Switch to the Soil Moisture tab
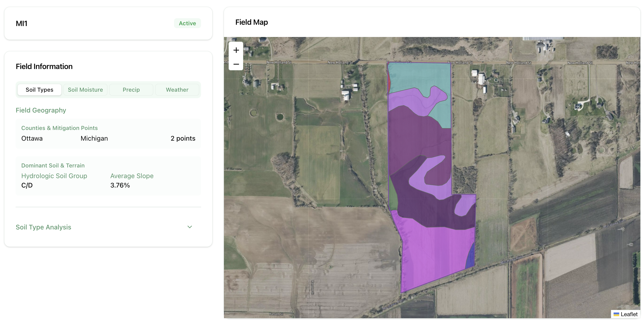 [x=85, y=90]
